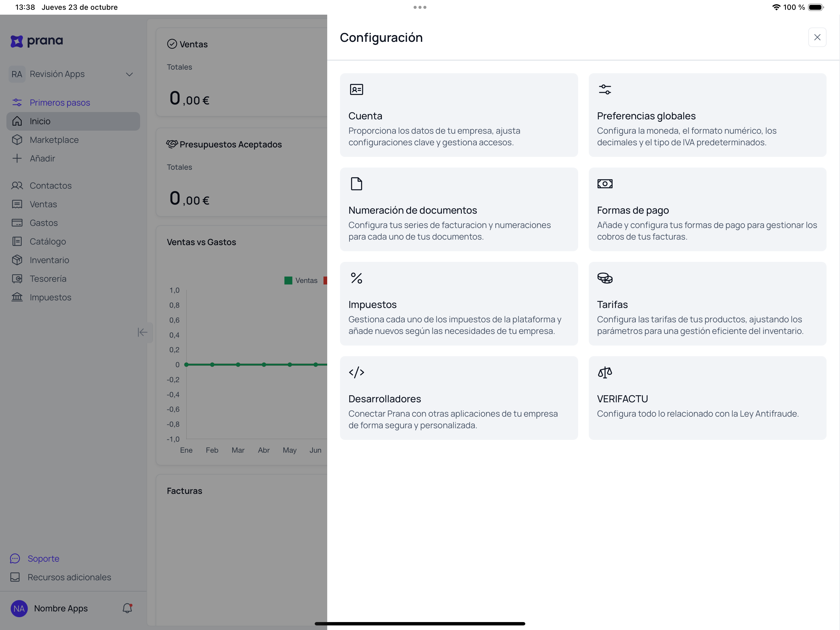The width and height of the screenshot is (840, 630).
Task: Click the Preferencias globales sliders icon
Action: 605,89
